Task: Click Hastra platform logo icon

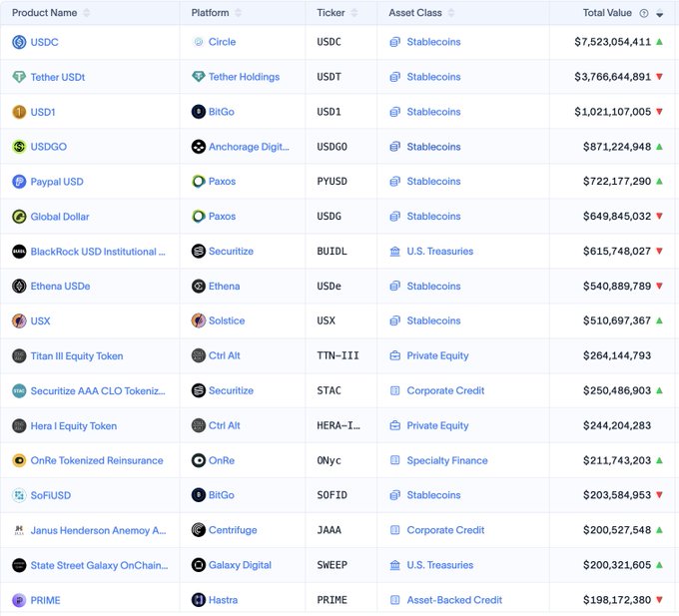Action: coord(199,600)
